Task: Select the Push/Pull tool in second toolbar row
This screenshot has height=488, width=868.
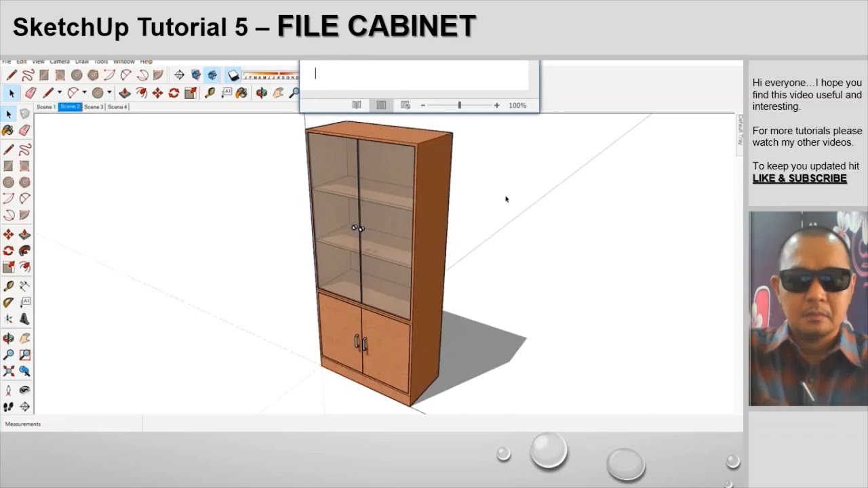Action: (125, 93)
